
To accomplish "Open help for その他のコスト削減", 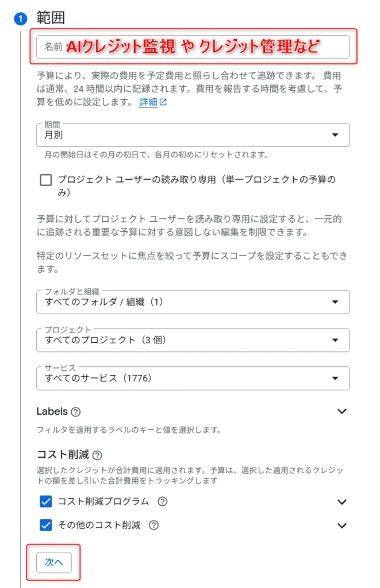I will coord(153,525).
